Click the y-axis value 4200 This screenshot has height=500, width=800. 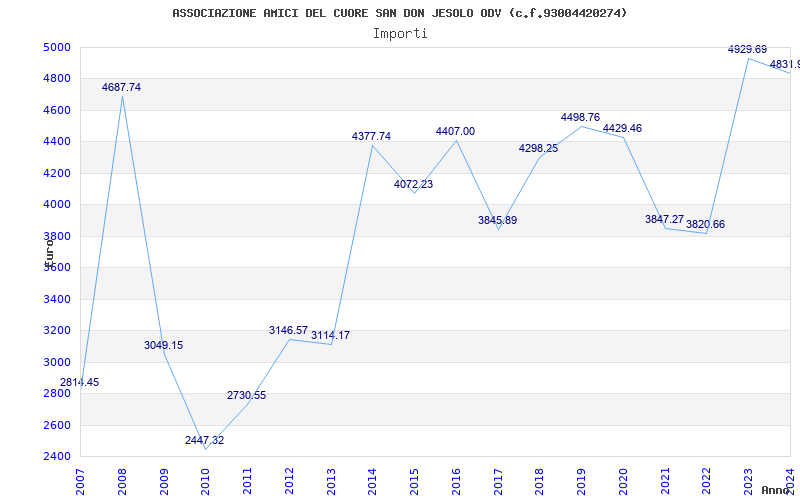click(x=58, y=173)
